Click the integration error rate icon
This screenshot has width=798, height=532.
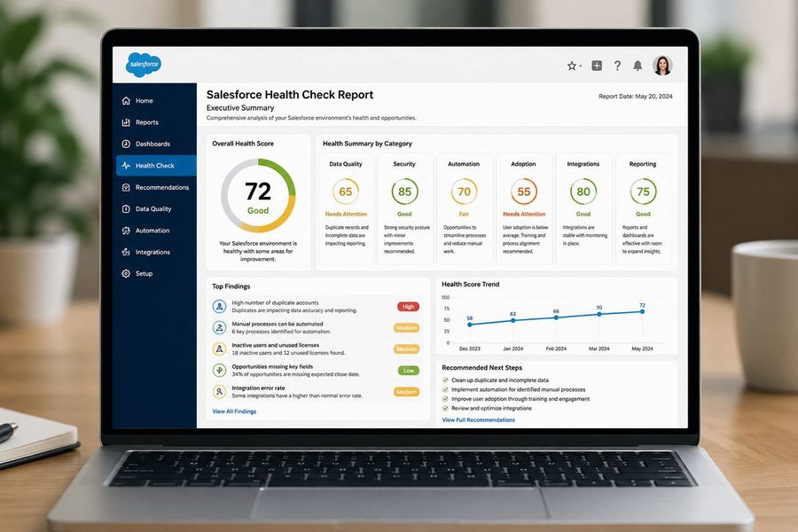click(x=219, y=392)
